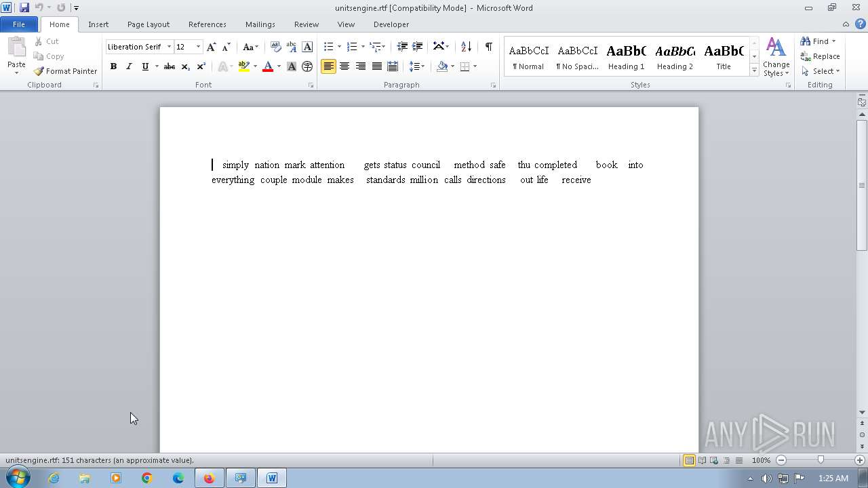Click Enclose Characters icon
868x488 pixels.
[307, 66]
